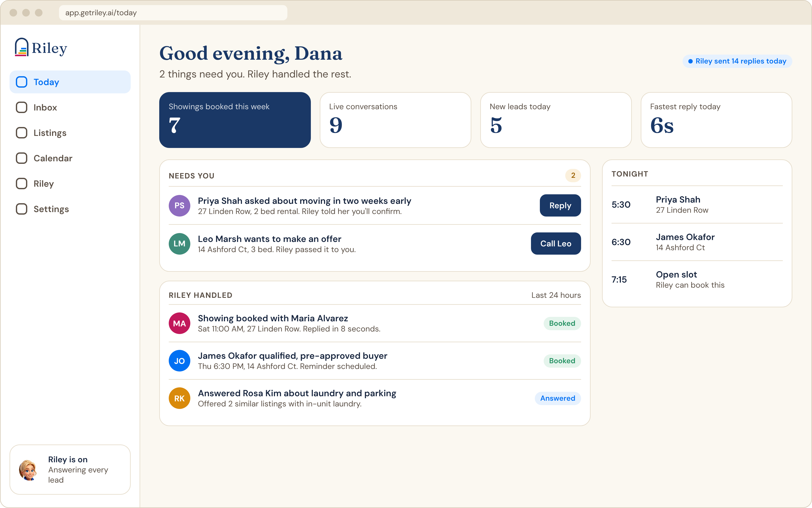Open the Showings booked this week card
The image size is (812, 508).
tap(235, 120)
